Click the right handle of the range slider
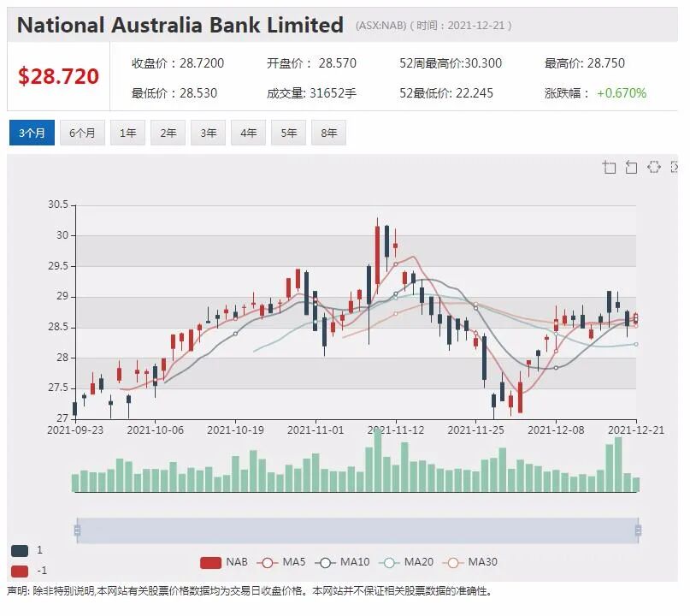Viewport: 690px width, 616px height. [638, 530]
